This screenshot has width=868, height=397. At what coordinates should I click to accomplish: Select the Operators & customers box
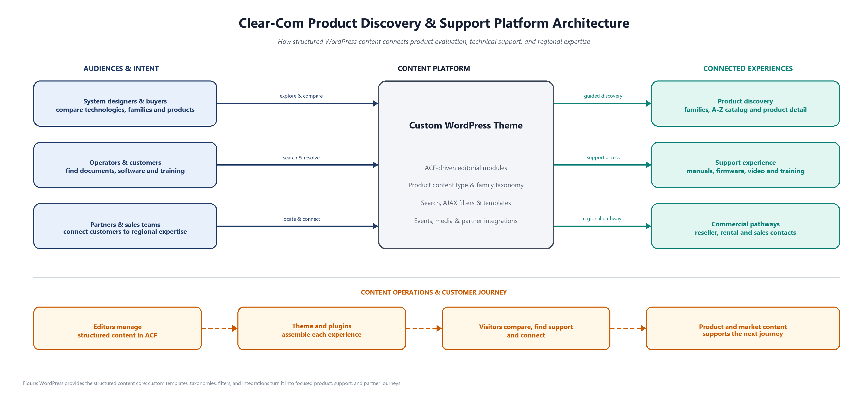click(125, 165)
